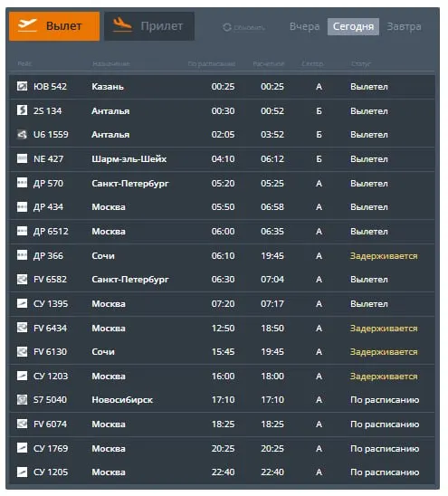Click Задерживается status for flight FV 6434
The width and height of the screenshot is (448, 496).
pos(384,329)
